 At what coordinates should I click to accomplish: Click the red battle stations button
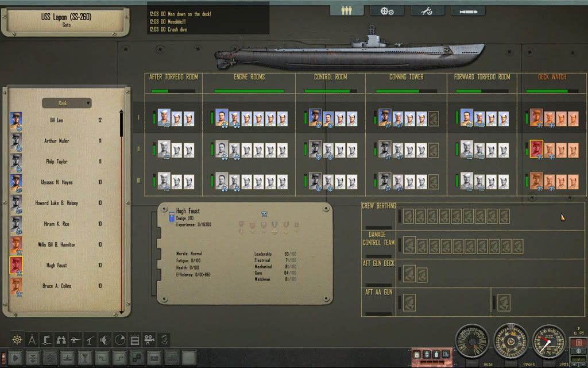click(x=578, y=343)
